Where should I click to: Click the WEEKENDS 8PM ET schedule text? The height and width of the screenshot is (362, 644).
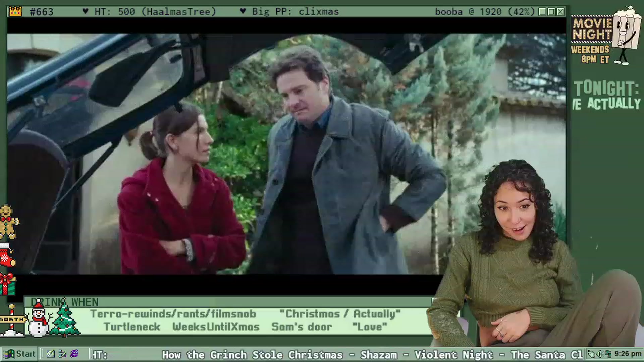pos(590,54)
